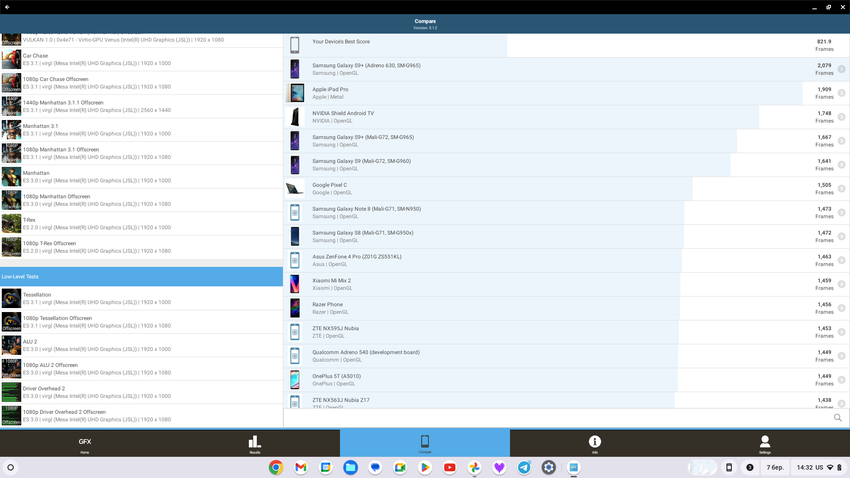Launch Telegram from the shelf
The width and height of the screenshot is (850, 478).
[524, 467]
